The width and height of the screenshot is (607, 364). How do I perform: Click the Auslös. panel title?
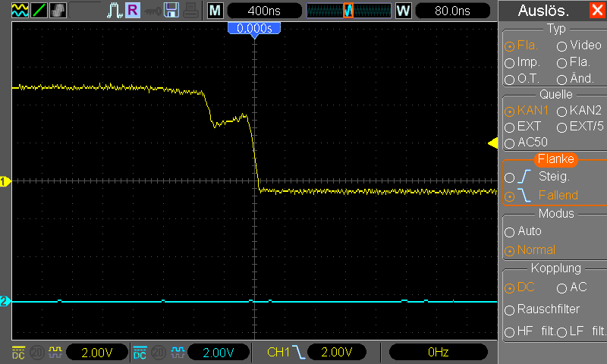click(x=543, y=11)
